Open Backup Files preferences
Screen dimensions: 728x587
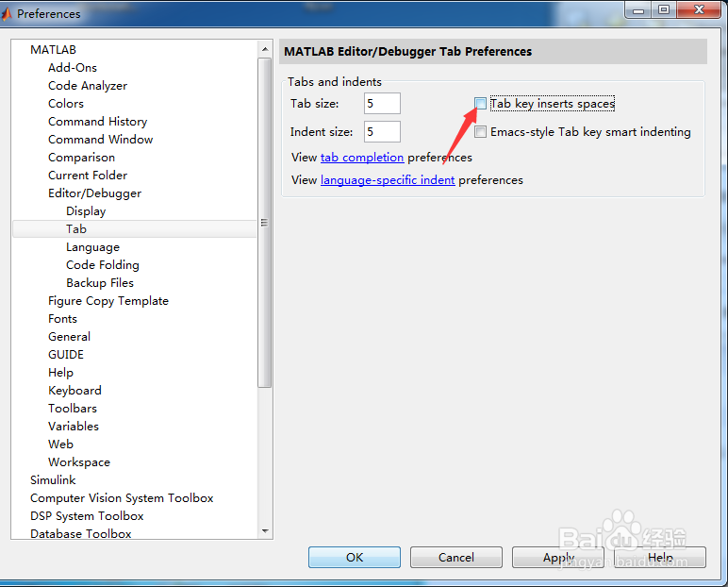(x=100, y=283)
